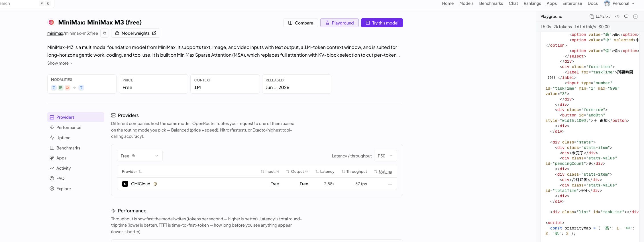Click the GMICloud provider name
Image resolution: width=644 pixels, height=242 pixels.
(x=141, y=184)
